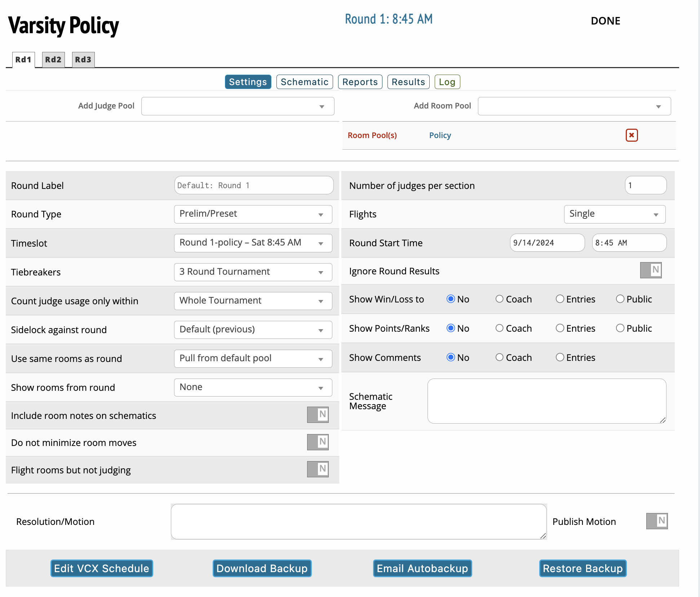Select Coach for Show Win/Loss to
Screen dimensions: 700x597
(x=499, y=299)
